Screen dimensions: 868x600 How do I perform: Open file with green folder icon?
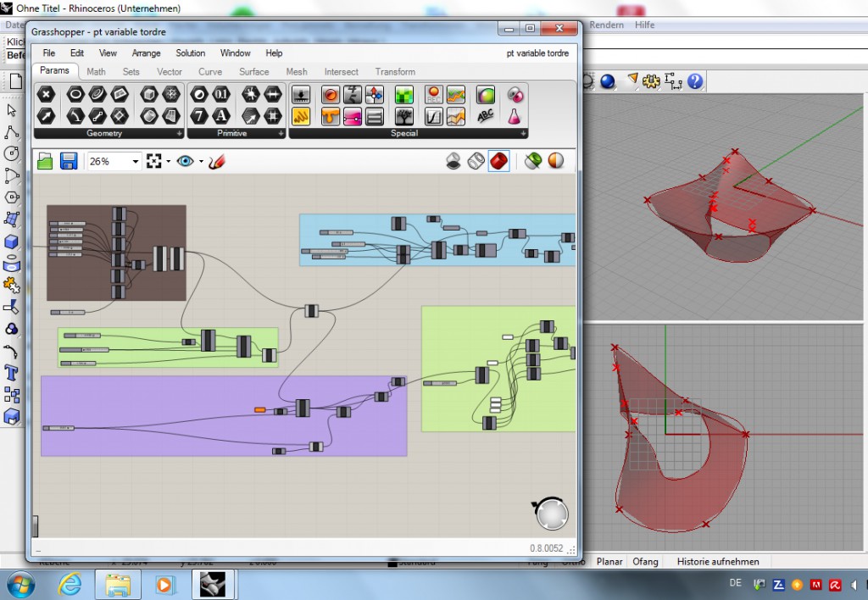tap(45, 161)
